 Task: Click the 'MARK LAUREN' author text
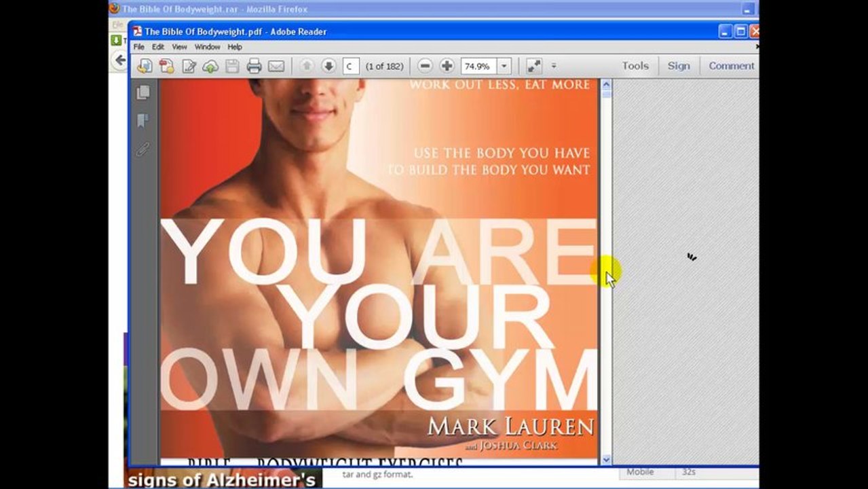pyautogui.click(x=510, y=427)
